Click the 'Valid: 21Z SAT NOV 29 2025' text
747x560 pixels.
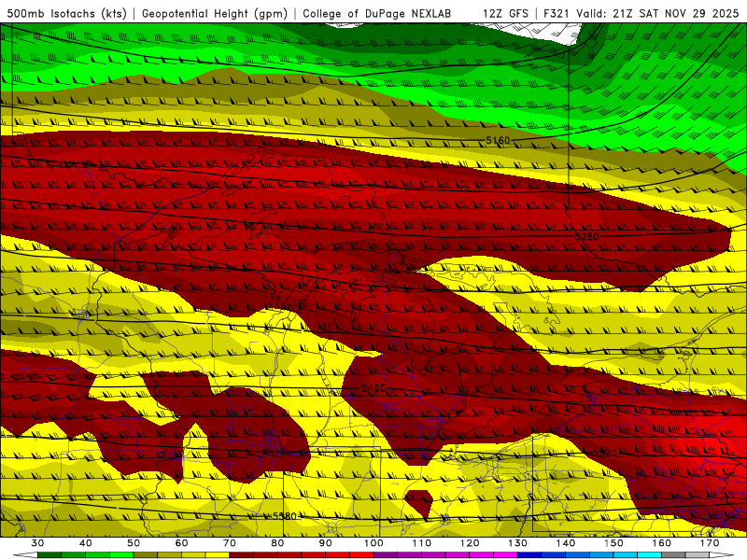pyautogui.click(x=658, y=13)
